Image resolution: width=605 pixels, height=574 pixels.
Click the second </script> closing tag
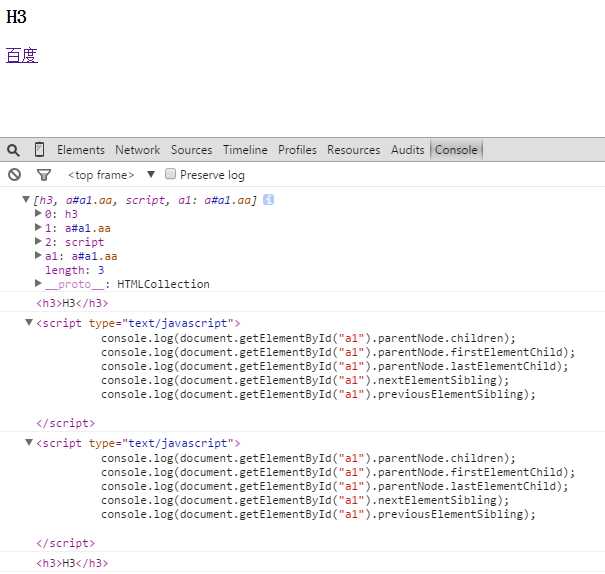(66, 543)
